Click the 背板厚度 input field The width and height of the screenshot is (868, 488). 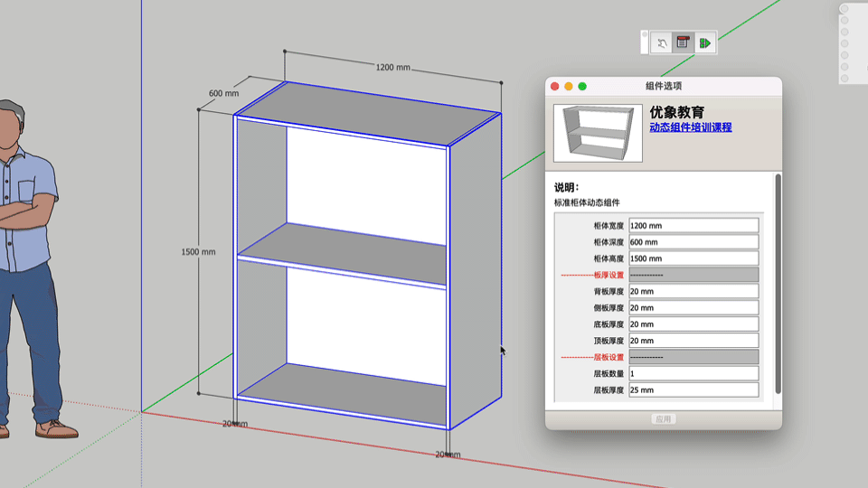[x=693, y=291]
